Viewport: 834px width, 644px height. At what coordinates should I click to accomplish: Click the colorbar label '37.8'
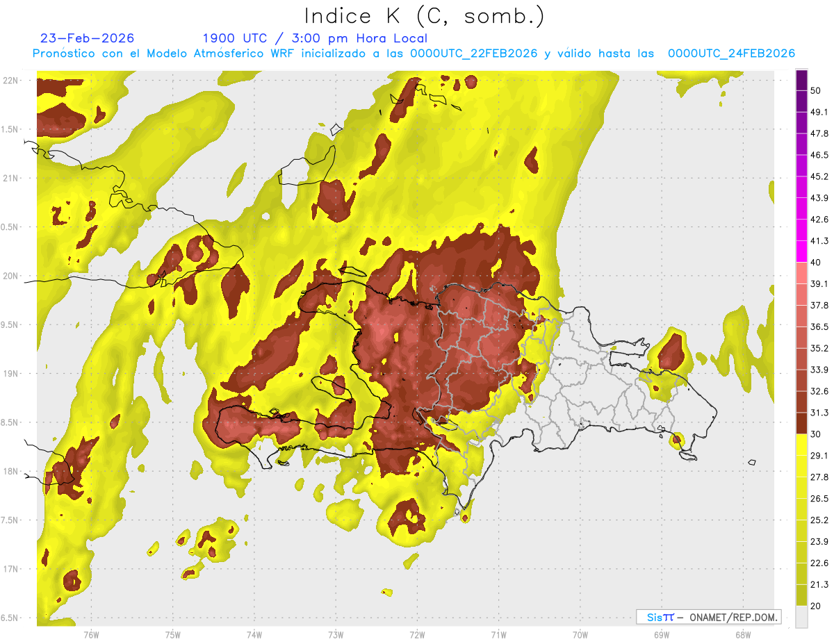[x=819, y=305]
